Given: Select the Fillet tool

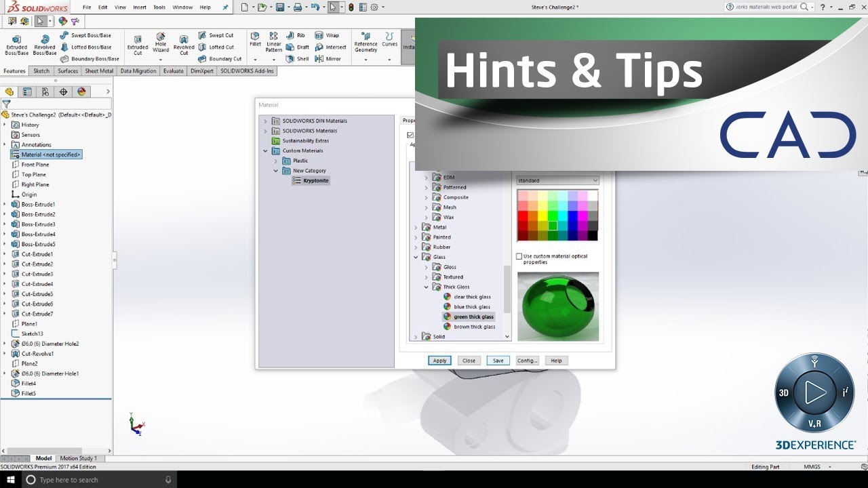Looking at the screenshot, I should [x=255, y=39].
